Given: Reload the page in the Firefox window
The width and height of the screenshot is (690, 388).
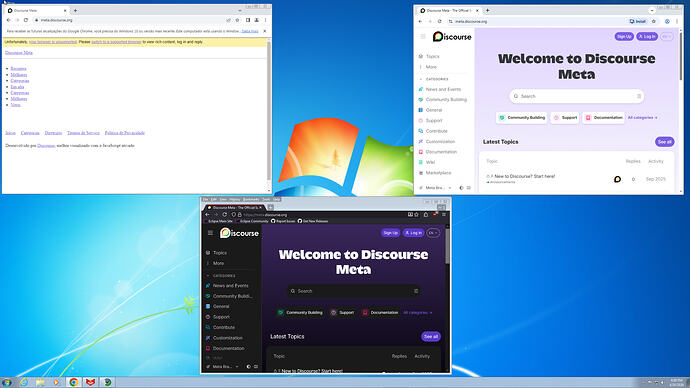Looking at the screenshot, I should [224, 215].
